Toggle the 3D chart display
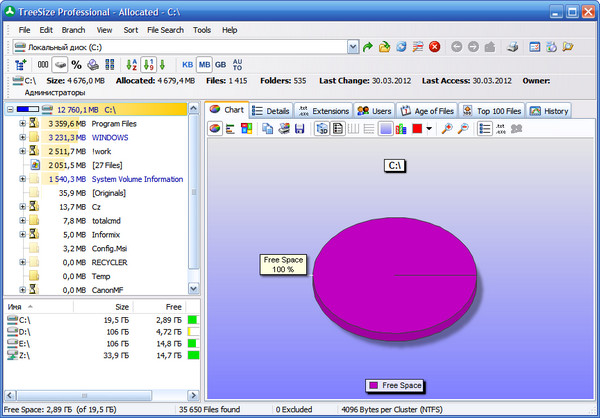Screen dimensions: 600x418 point(322,129)
